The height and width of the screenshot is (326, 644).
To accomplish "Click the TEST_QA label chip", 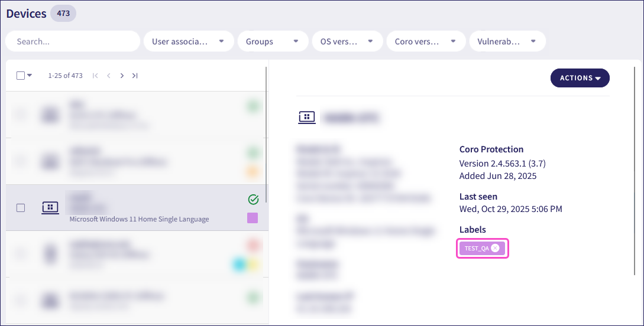I will pyautogui.click(x=482, y=248).
